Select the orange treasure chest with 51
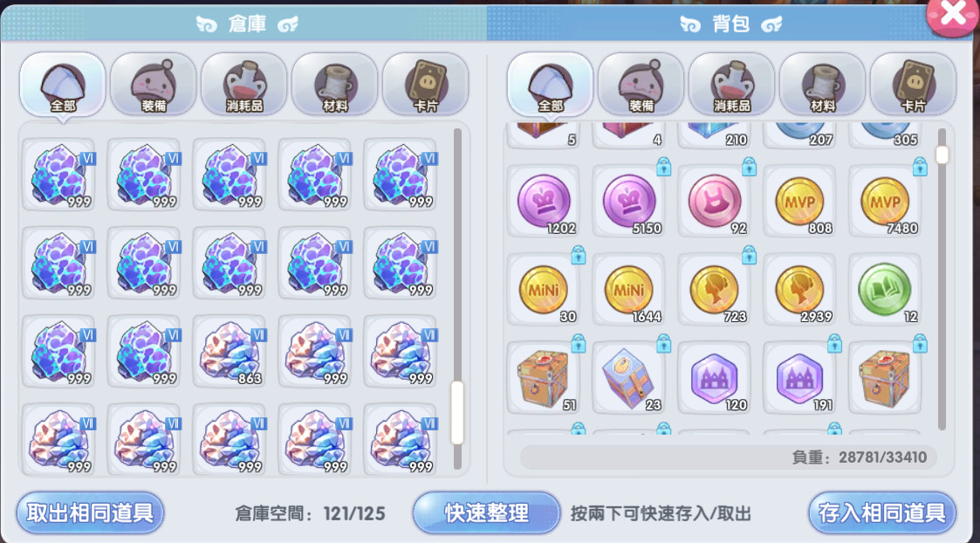This screenshot has width=980, height=543. 543,378
